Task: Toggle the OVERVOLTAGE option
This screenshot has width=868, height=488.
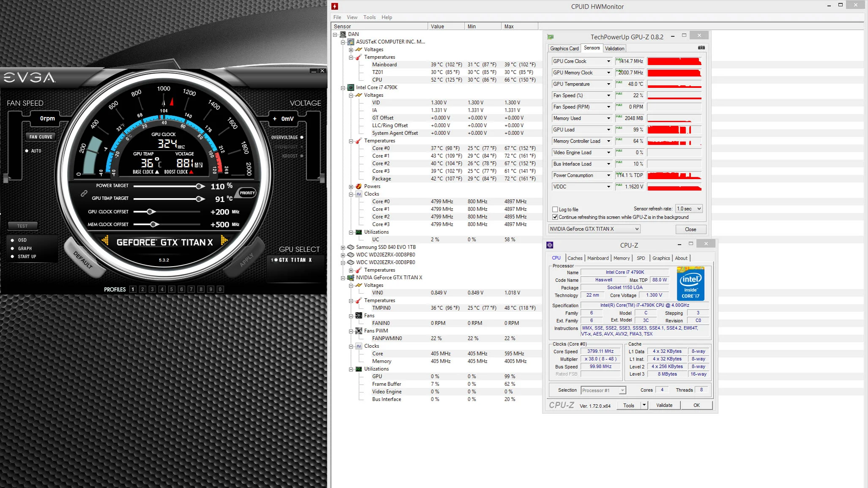Action: pyautogui.click(x=301, y=137)
